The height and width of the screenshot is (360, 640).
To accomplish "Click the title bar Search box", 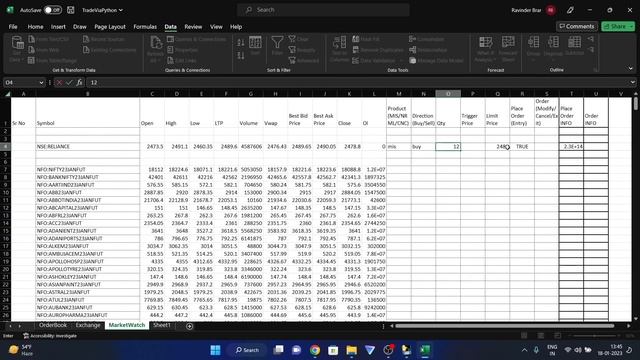I will [323, 10].
